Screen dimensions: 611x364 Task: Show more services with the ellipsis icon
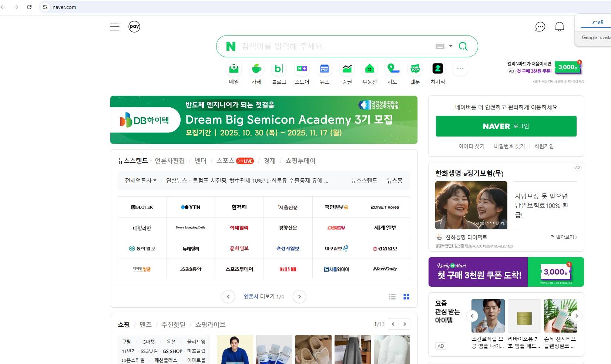coord(460,68)
